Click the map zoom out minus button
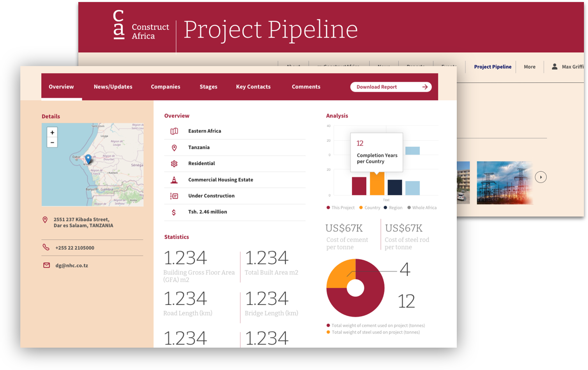Screen dimensions: 588x370 click(52, 143)
